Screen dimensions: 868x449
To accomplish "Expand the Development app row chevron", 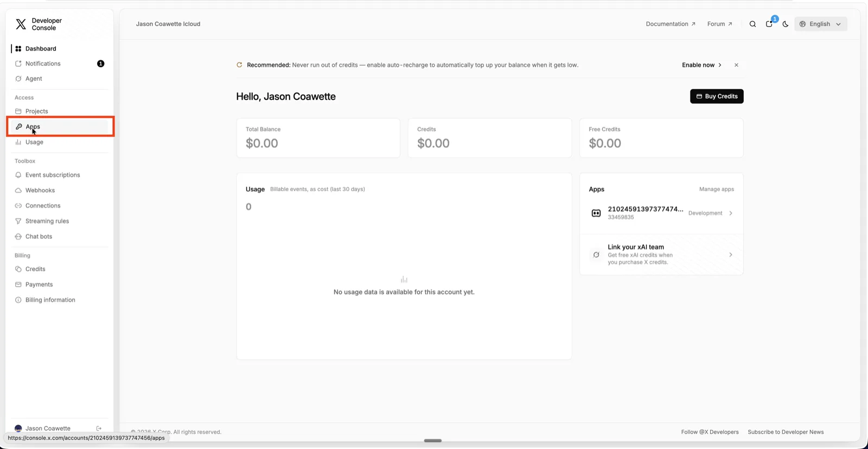I will click(731, 213).
